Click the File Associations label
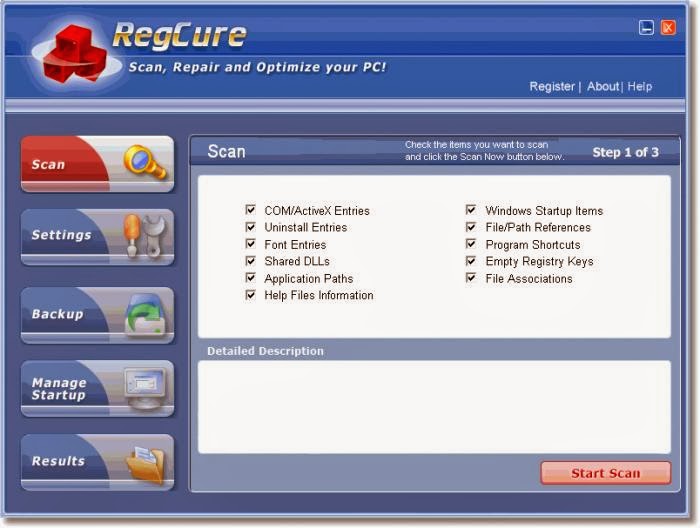700x528 pixels. tap(529, 279)
